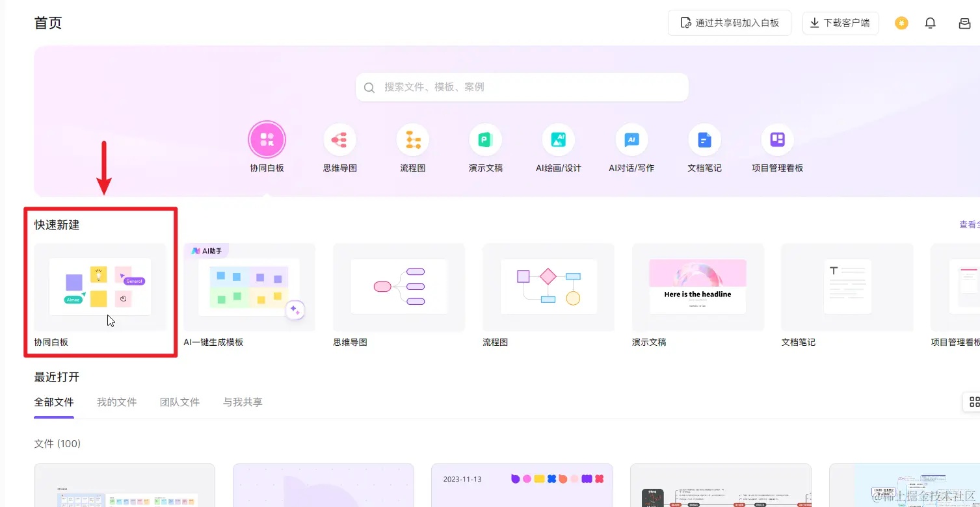Viewport: 980px width, 507px height.
Task: Open the notification bell
Action: click(930, 22)
